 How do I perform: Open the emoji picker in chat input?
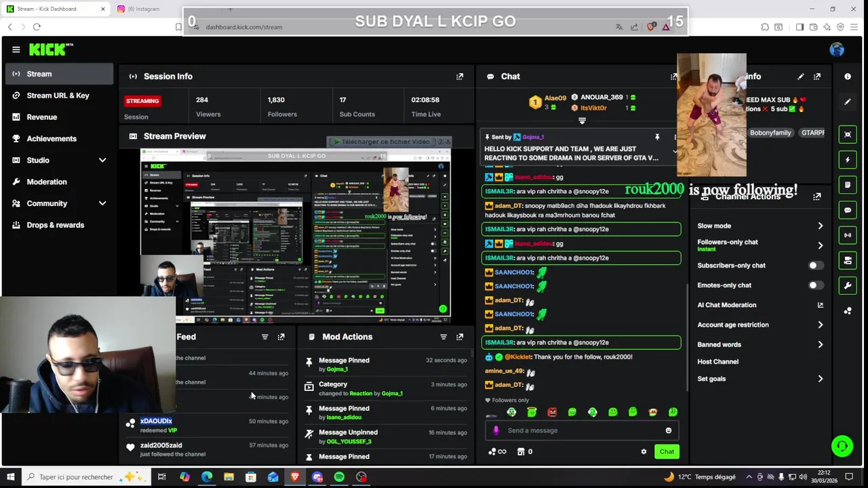coord(669,430)
